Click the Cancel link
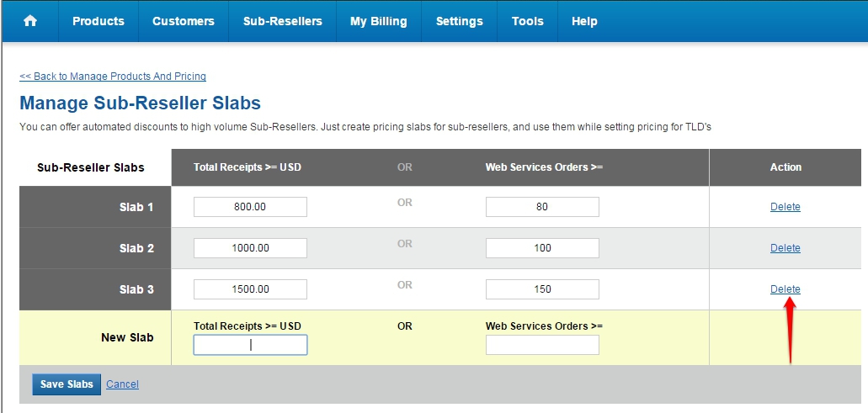The width and height of the screenshot is (868, 413). 123,384
